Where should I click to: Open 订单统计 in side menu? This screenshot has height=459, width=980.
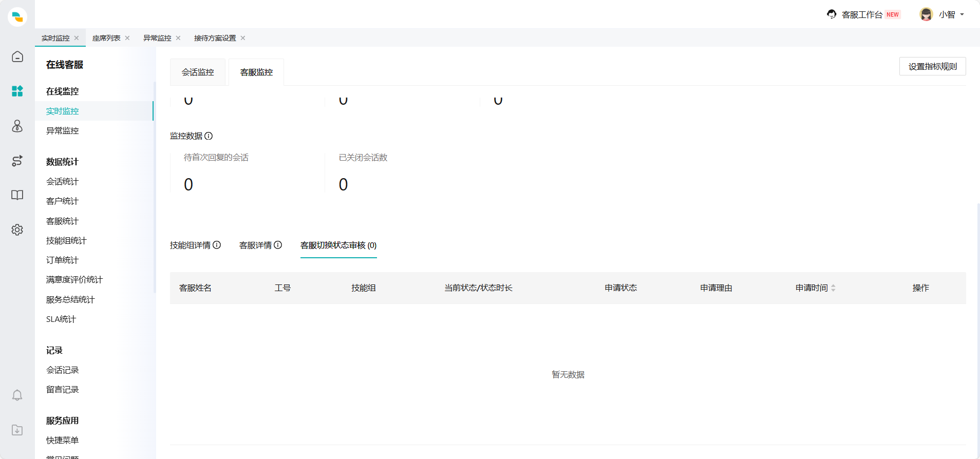click(x=62, y=260)
